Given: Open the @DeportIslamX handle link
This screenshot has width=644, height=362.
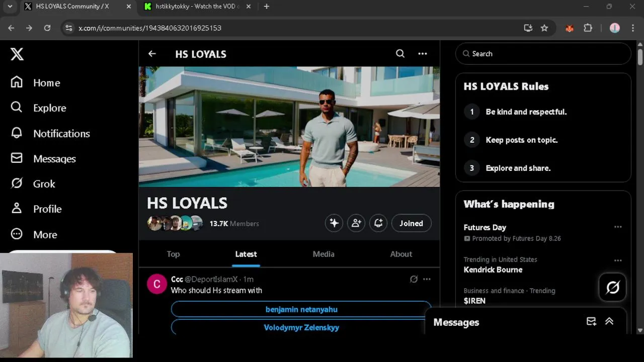Looking at the screenshot, I should (211, 279).
